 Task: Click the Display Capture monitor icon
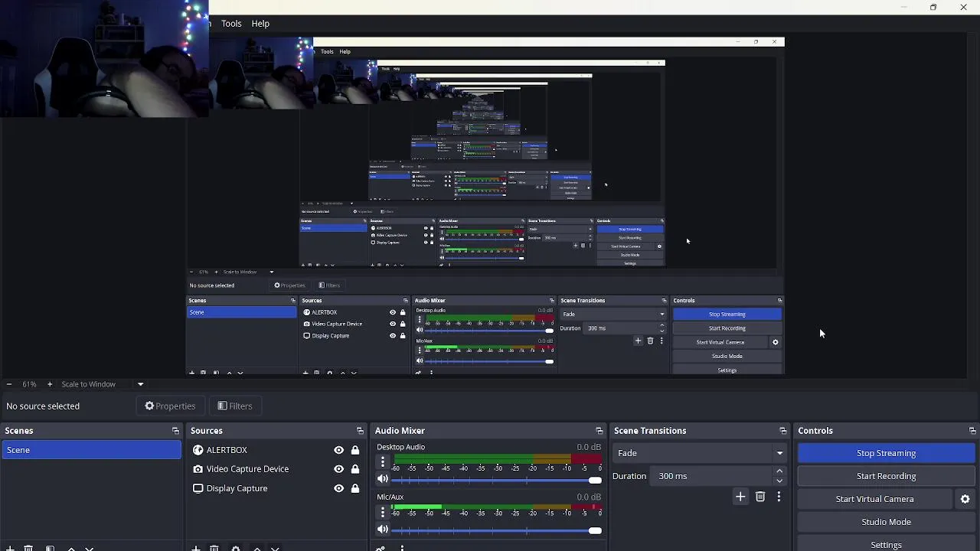coord(198,488)
